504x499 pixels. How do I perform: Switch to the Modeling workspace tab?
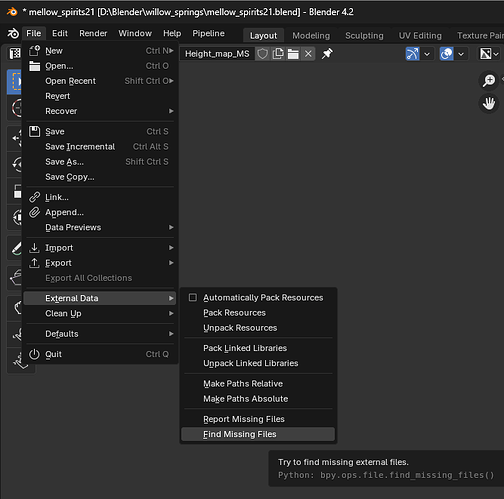tap(311, 36)
